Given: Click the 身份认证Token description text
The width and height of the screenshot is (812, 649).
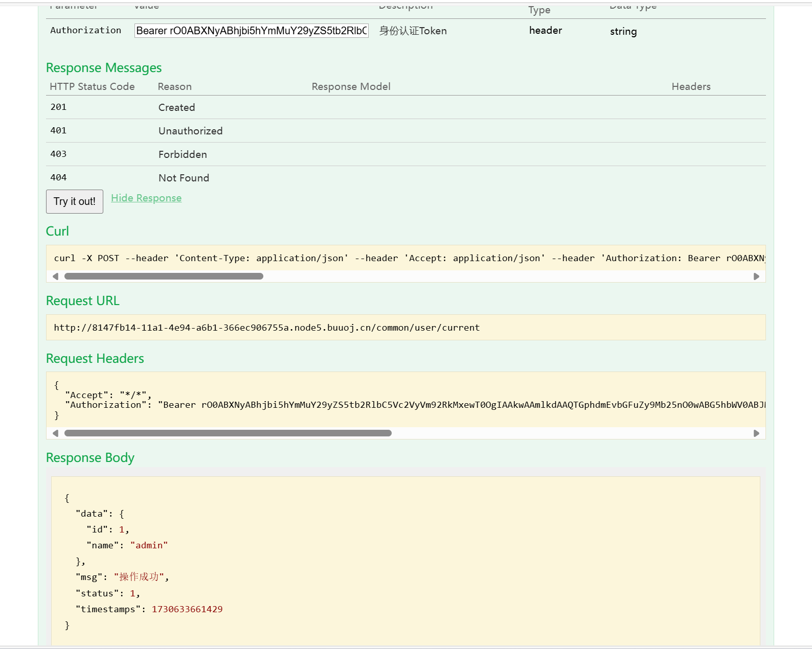Looking at the screenshot, I should tap(413, 31).
